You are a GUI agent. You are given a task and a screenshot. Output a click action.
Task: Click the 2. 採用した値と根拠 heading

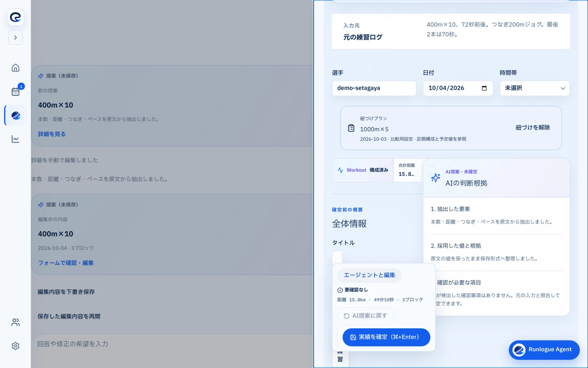pyautogui.click(x=456, y=246)
